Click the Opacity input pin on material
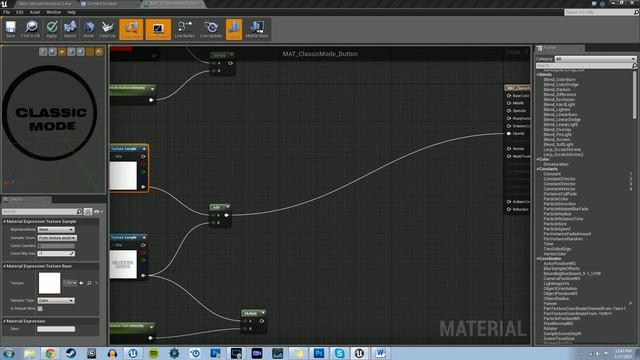The image size is (640, 360). [509, 133]
